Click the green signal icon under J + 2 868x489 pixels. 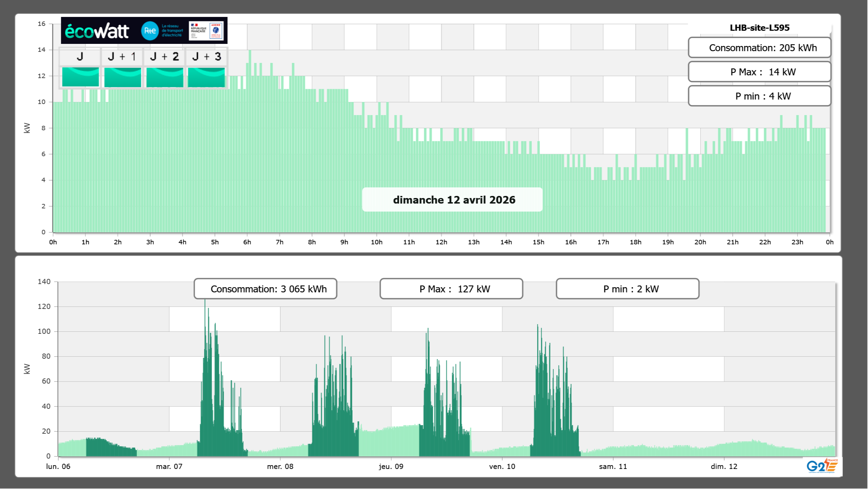coord(165,77)
